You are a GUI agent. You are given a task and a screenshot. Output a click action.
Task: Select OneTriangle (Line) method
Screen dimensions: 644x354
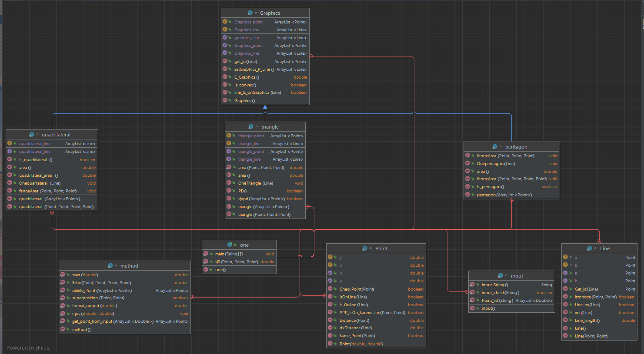click(256, 183)
